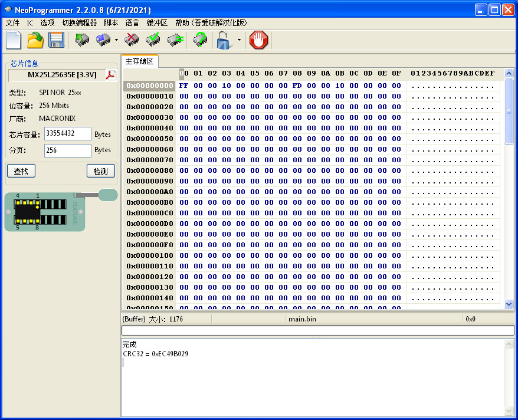Screen dimensions: 518x420
Task: Click the New blank buffer icon
Action: (14, 40)
